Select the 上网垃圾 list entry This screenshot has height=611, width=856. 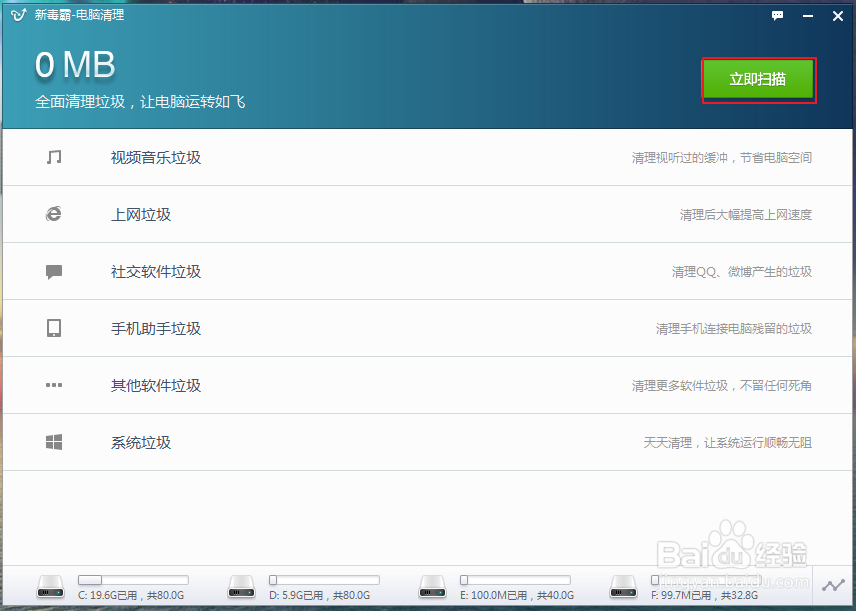(141, 214)
